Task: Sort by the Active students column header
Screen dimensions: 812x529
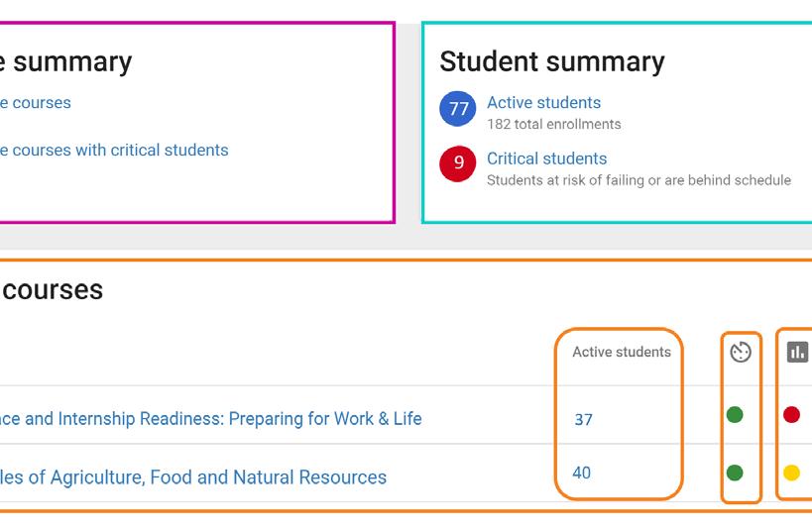Action: (622, 352)
